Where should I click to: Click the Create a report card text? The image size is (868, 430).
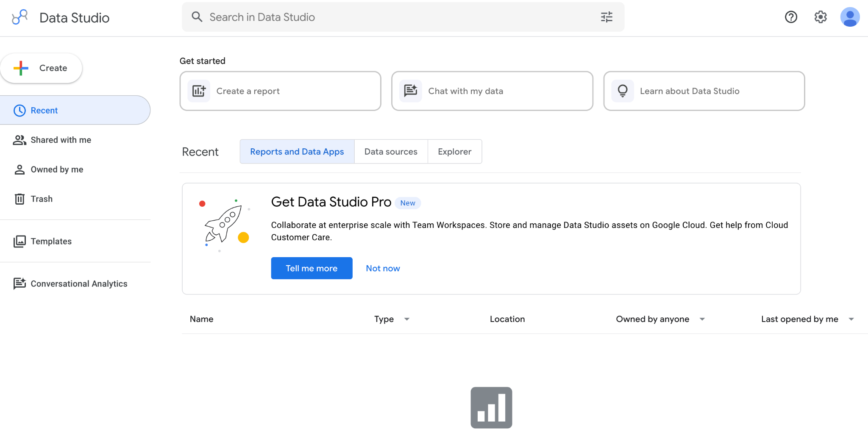tap(248, 91)
